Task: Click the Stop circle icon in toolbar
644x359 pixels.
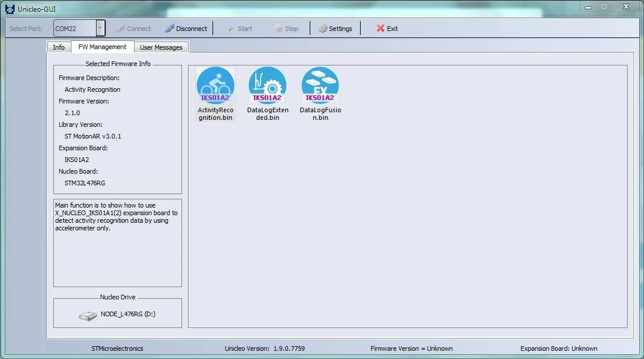Action: click(x=279, y=28)
